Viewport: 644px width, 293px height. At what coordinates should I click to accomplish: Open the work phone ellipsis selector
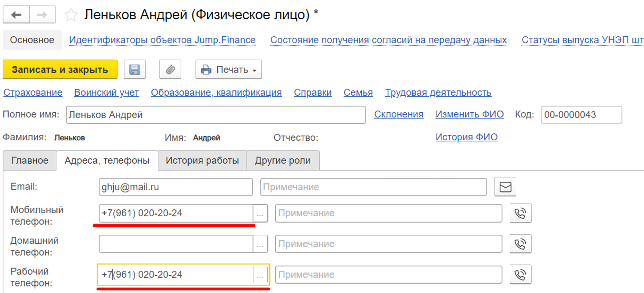coord(260,275)
